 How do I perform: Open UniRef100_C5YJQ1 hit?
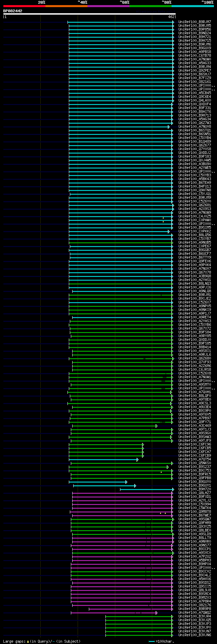click(195, 194)
